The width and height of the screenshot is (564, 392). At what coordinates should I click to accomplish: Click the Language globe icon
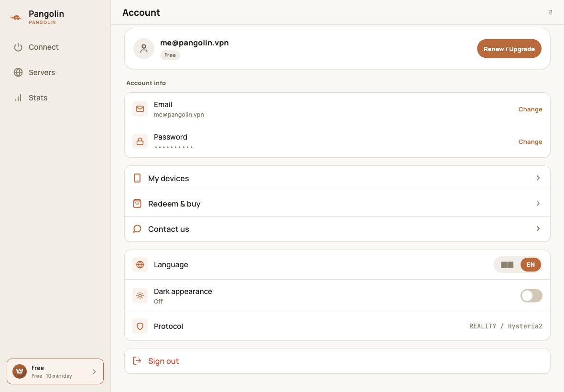tap(140, 265)
